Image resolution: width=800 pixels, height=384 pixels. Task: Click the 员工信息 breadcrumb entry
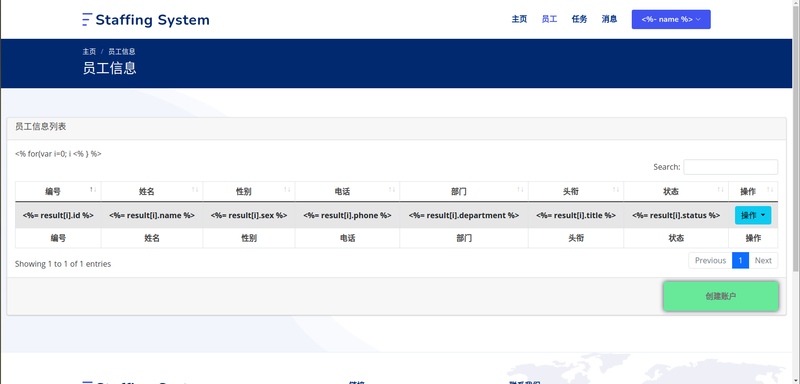tap(121, 52)
